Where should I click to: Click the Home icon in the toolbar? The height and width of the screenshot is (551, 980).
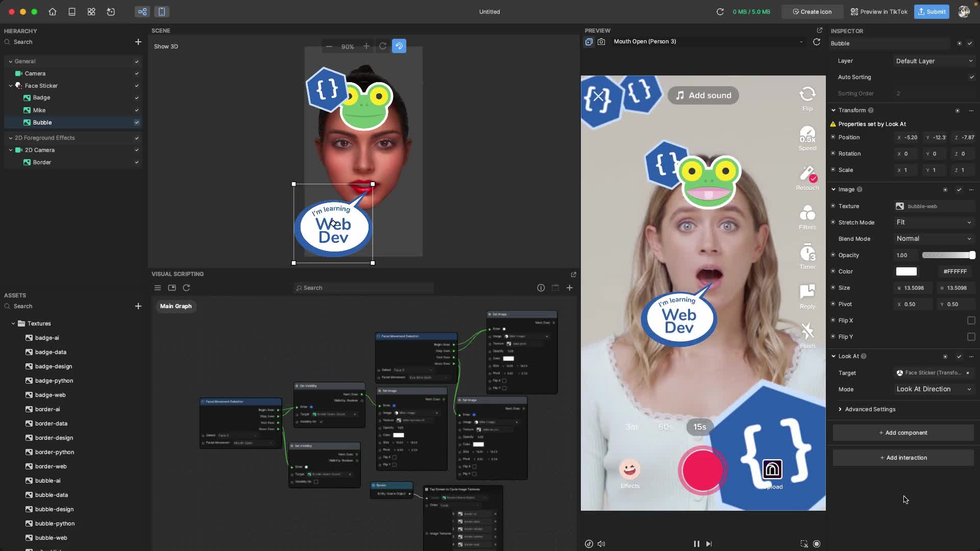[53, 12]
